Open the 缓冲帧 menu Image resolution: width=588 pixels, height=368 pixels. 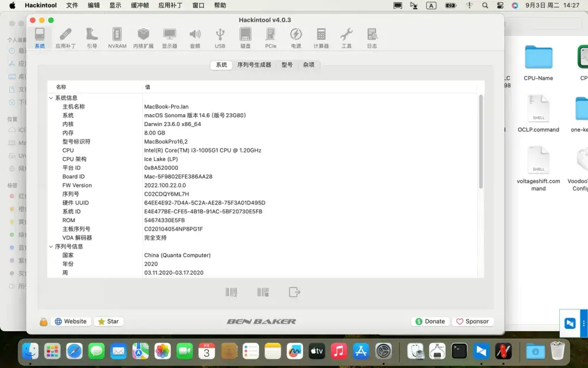pyautogui.click(x=140, y=5)
